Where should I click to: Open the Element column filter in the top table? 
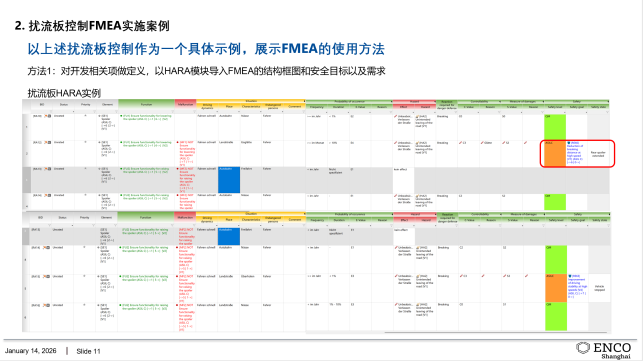point(116,112)
